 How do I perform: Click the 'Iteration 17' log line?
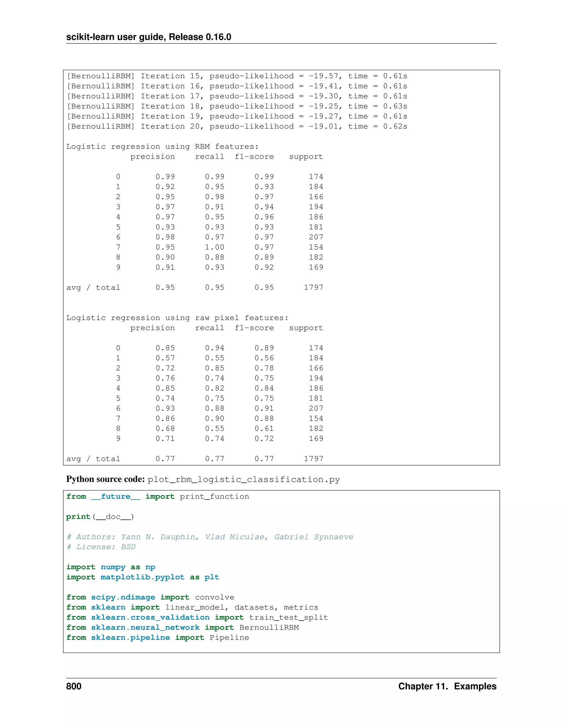point(237,96)
